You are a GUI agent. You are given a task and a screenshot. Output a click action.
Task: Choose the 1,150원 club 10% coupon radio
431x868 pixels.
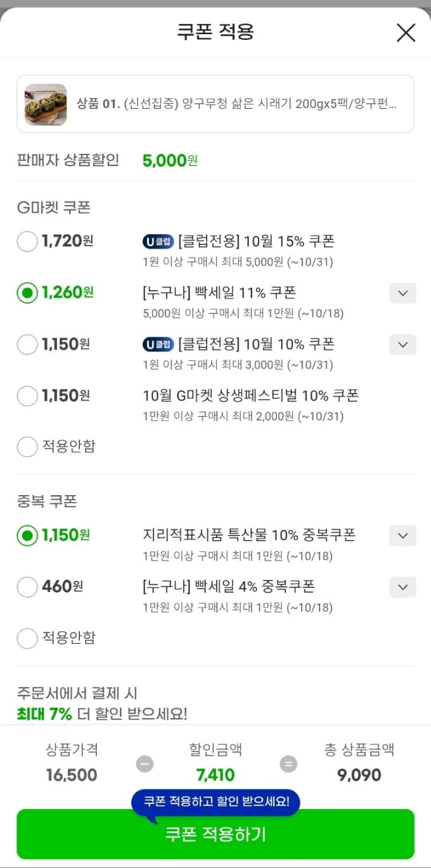click(x=27, y=344)
